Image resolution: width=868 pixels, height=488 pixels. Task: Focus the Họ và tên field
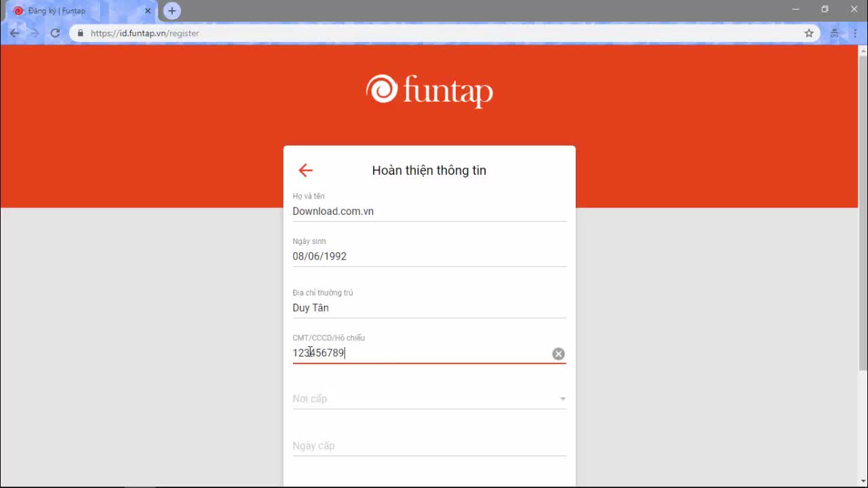coord(429,211)
